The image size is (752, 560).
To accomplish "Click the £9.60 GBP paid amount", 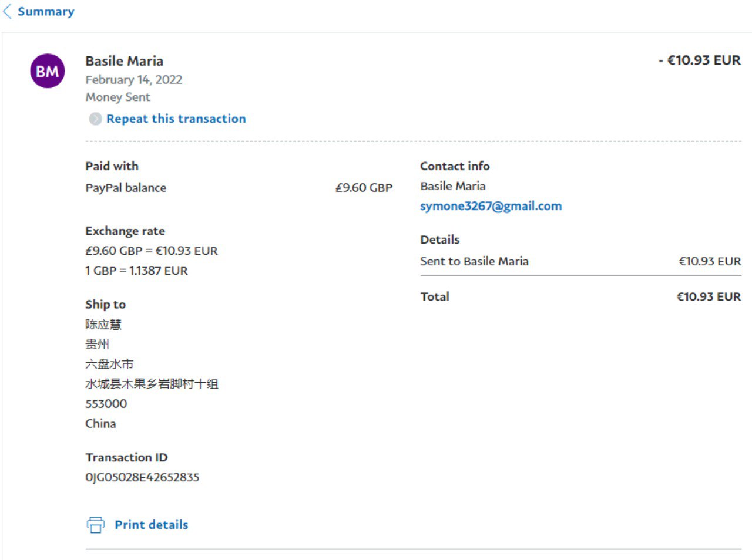I will (x=364, y=188).
